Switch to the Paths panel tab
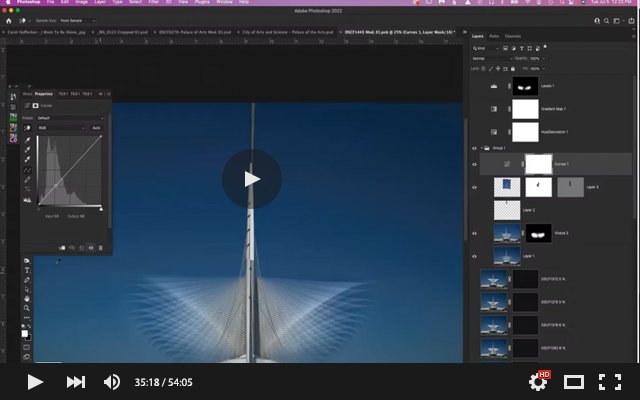 (x=494, y=36)
